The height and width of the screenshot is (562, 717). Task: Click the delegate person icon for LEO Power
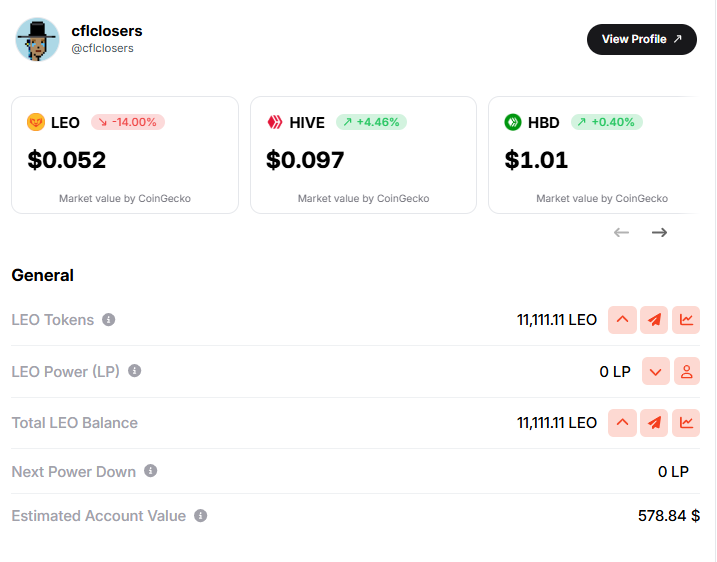point(686,372)
